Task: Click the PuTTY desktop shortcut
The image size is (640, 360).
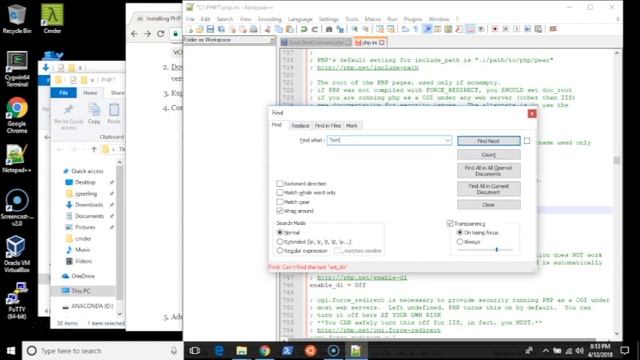Action: [x=17, y=300]
